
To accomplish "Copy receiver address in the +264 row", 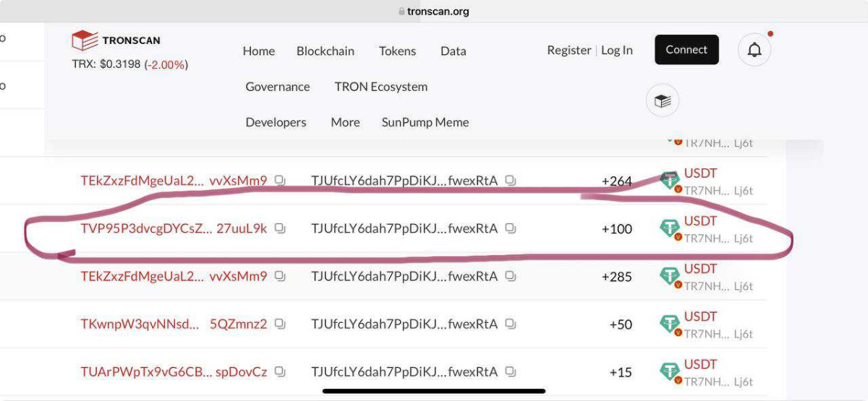I will pos(511,181).
